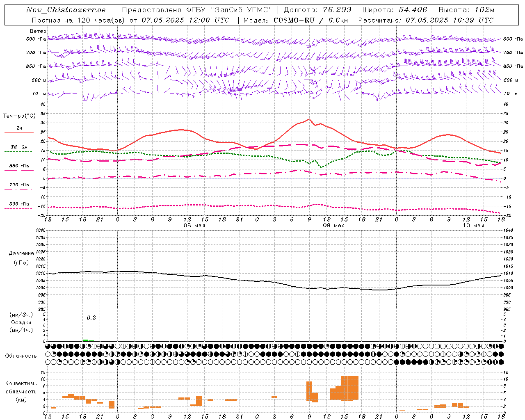Click the '09 мая' date label

(334, 226)
